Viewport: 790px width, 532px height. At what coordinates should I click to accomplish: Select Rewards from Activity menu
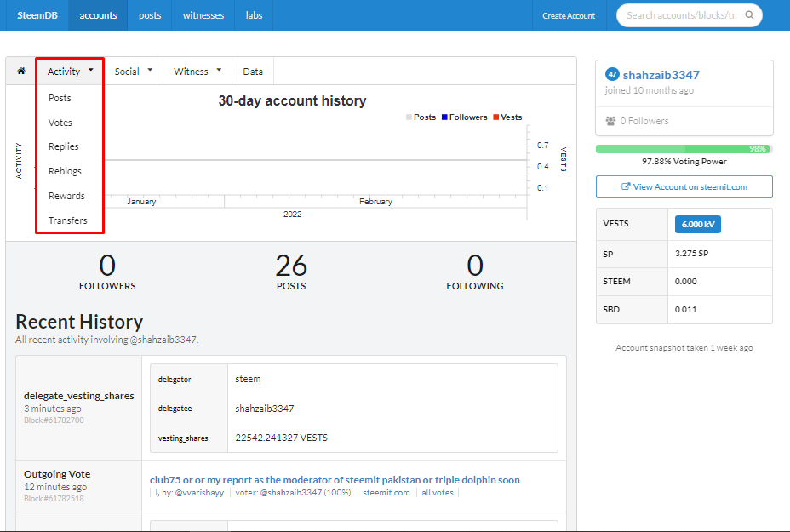[66, 196]
